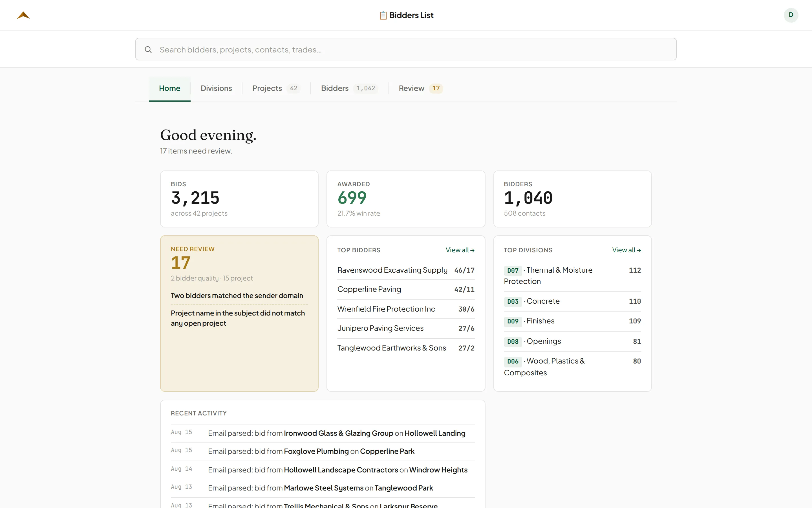Viewport: 812px width, 508px height.
Task: Click the clipboard icon beside Bidders List
Action: 383,16
